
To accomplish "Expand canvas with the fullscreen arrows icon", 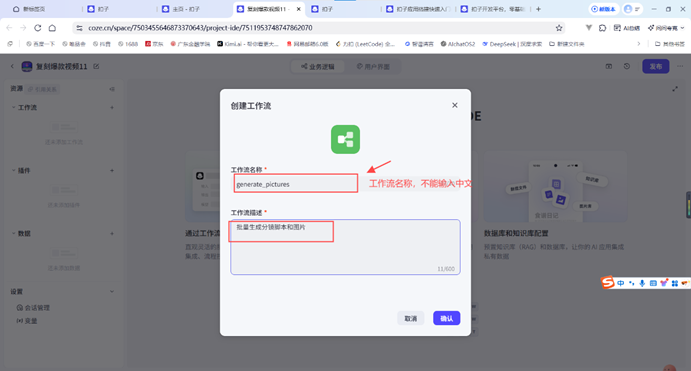I will [x=675, y=89].
